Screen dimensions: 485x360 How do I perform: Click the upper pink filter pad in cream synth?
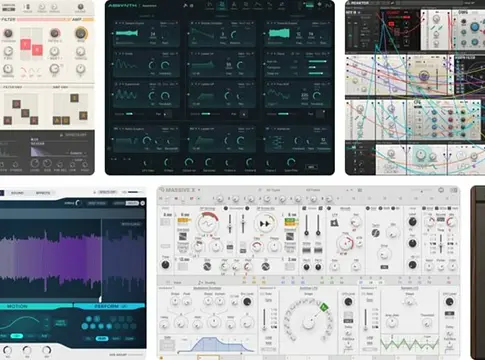point(26,44)
